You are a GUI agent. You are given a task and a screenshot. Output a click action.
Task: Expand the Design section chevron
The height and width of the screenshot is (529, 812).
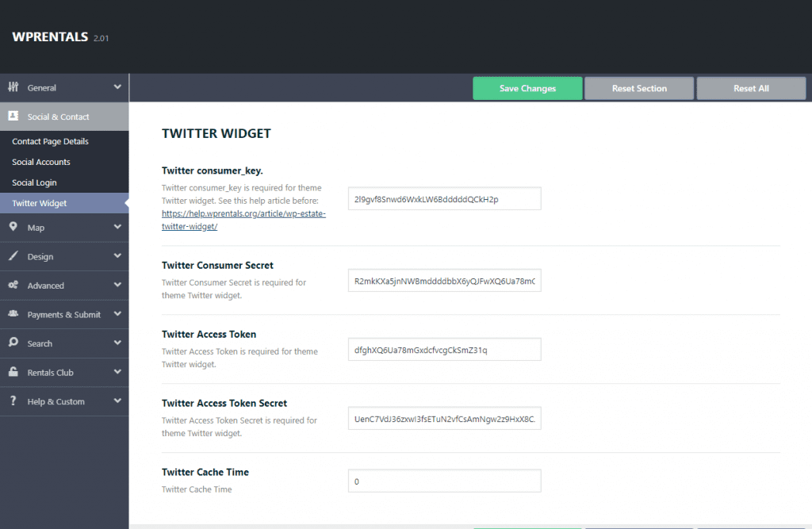tap(117, 256)
